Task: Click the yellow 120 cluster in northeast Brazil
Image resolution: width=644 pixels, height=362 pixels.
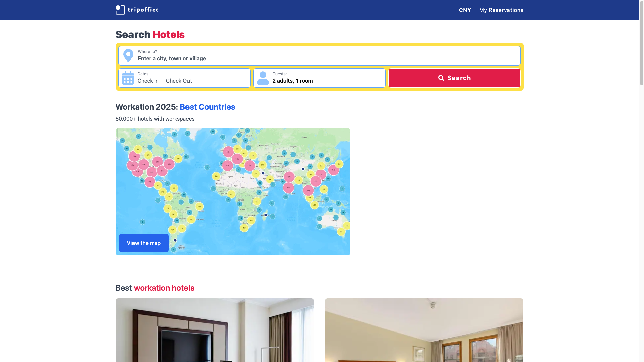Action: click(x=199, y=206)
